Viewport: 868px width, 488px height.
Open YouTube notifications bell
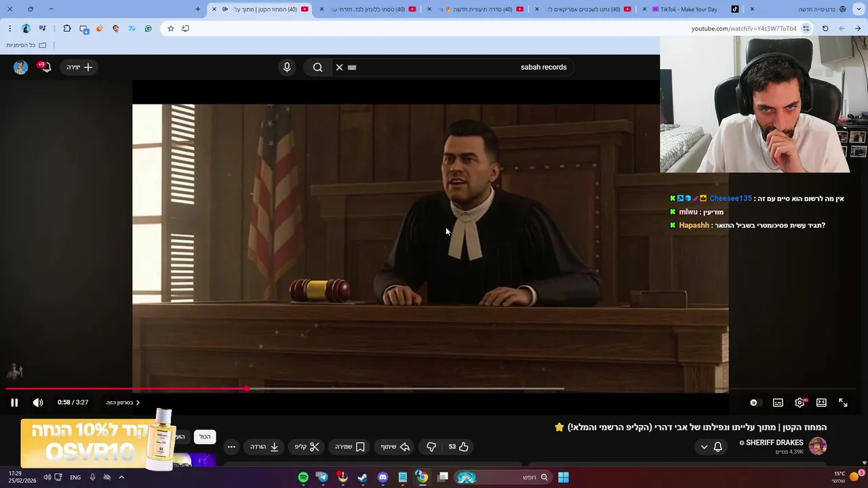click(45, 66)
